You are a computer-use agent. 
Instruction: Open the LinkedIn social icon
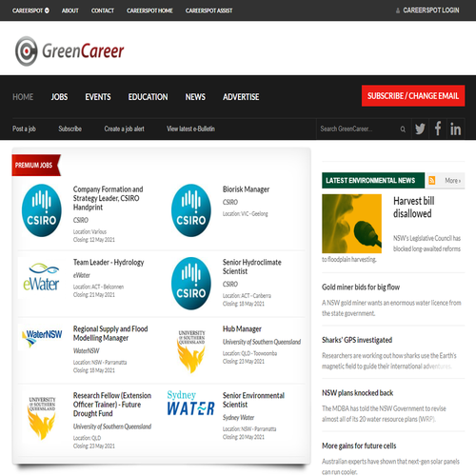point(455,129)
